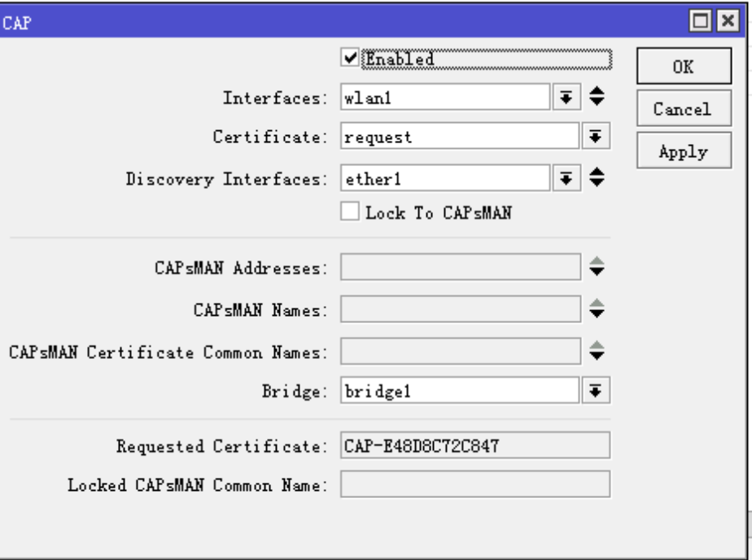
Task: Click the Lock To CAPsMAN label
Action: 439,212
